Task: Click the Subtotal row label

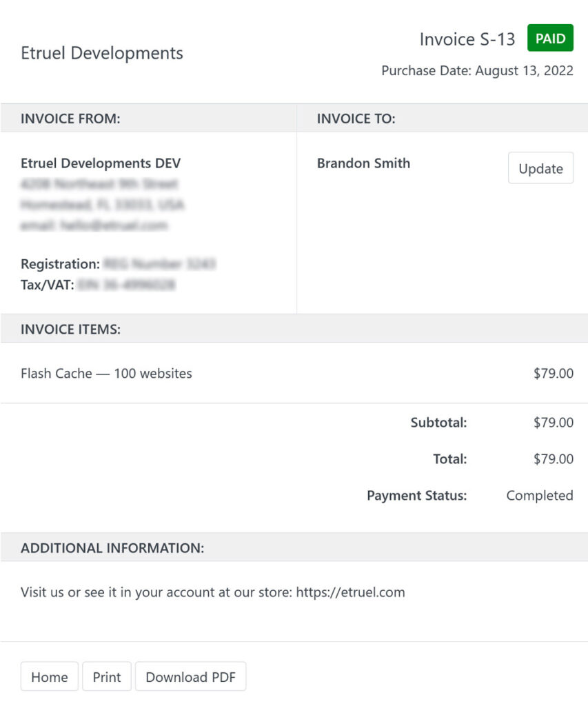Action: tap(438, 422)
